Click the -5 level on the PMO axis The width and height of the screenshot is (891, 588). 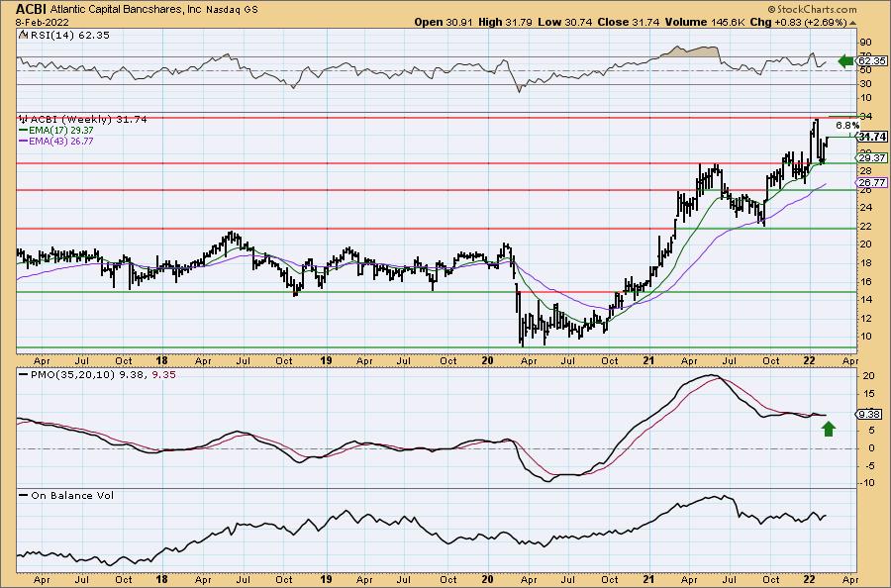[869, 466]
